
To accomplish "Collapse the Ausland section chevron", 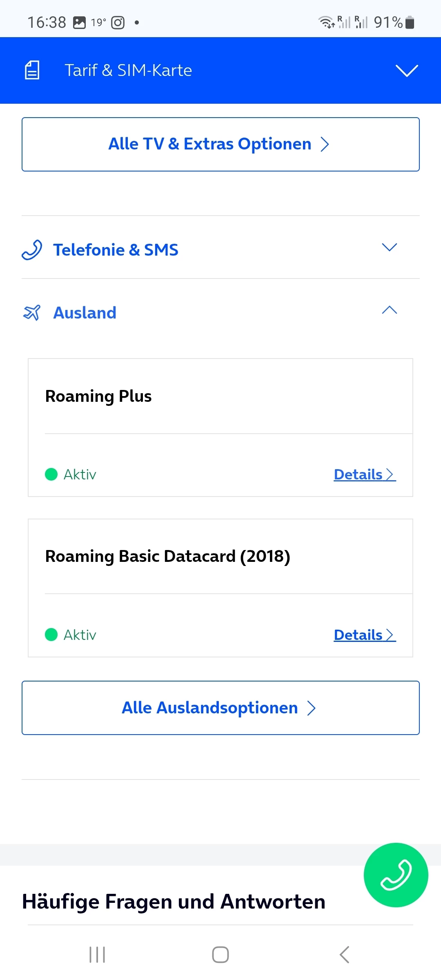I will 389,310.
